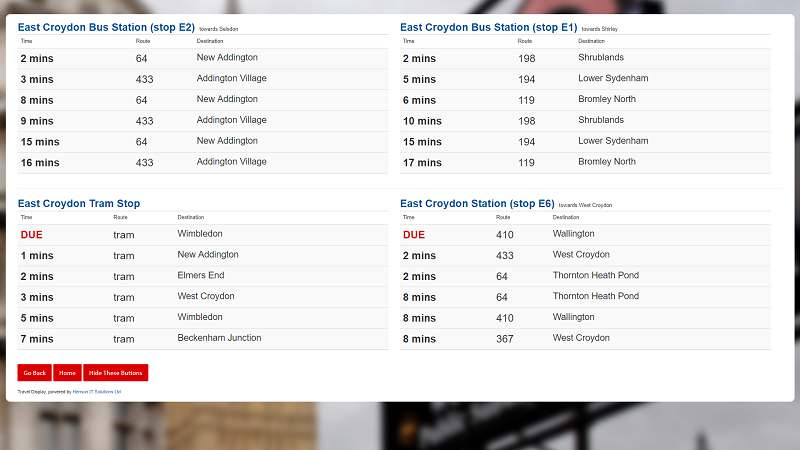
Task: Select East Croydon Bus Station stop E1 heading
Action: click(x=489, y=27)
